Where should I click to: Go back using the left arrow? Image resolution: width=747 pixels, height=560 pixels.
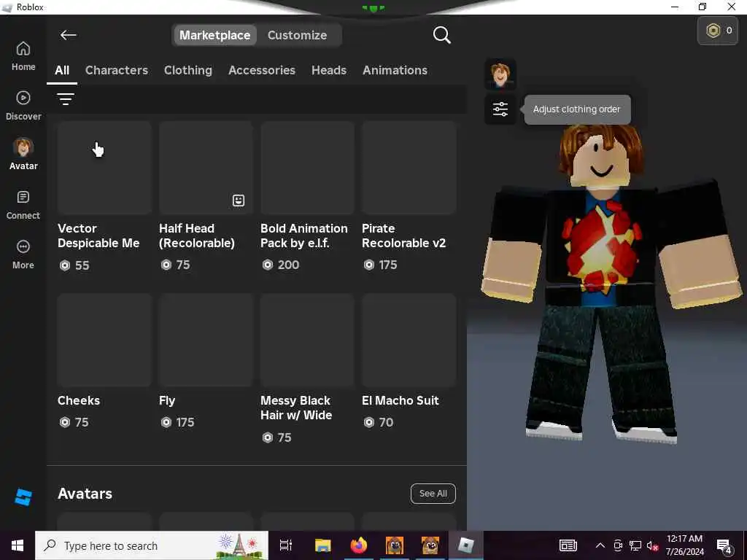68,35
